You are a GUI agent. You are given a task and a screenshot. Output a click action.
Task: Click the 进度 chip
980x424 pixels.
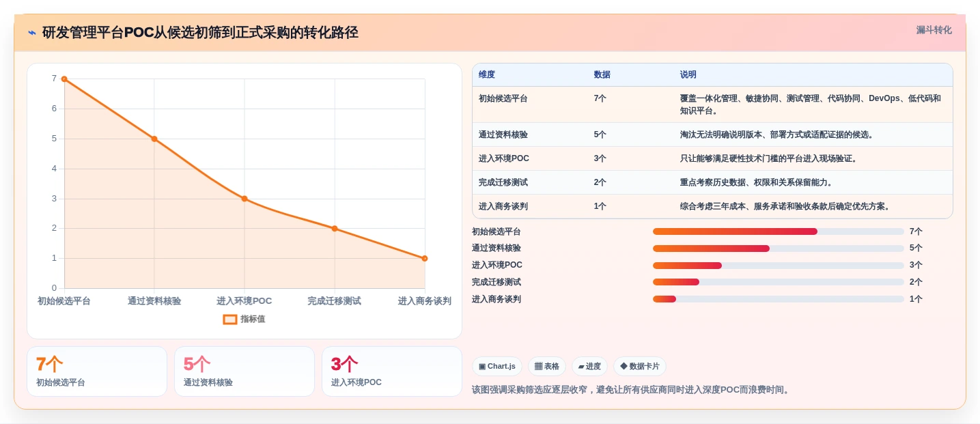coord(589,367)
